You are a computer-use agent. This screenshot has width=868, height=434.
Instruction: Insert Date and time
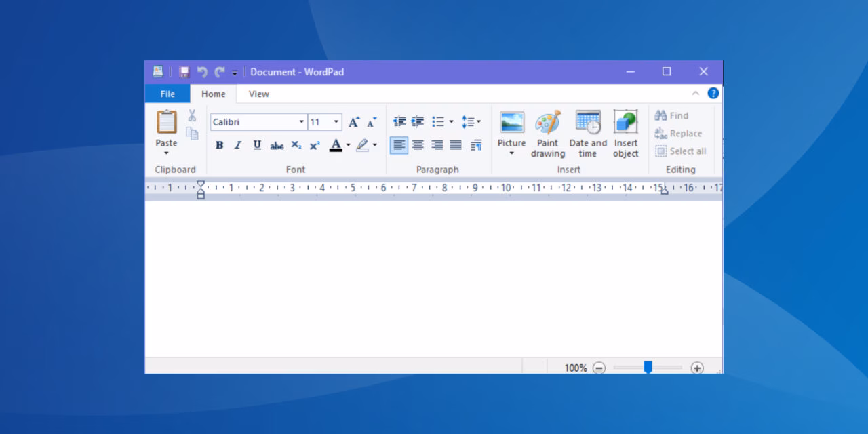point(588,123)
